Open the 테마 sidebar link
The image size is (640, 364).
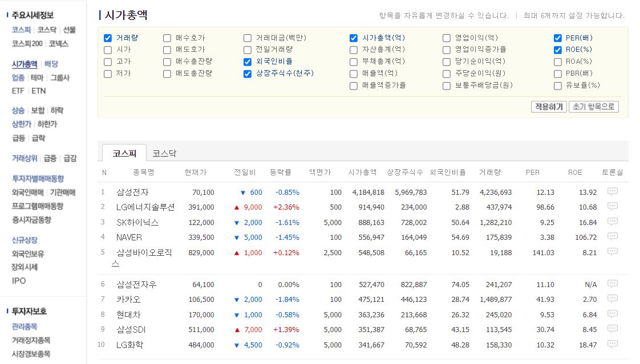point(37,77)
